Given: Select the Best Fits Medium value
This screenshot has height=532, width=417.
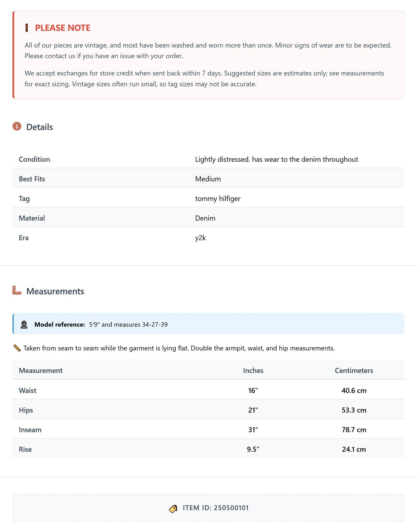Looking at the screenshot, I should click(208, 179).
